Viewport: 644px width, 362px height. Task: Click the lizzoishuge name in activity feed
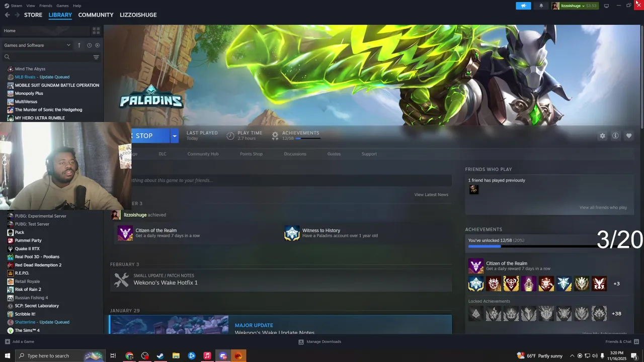(135, 215)
